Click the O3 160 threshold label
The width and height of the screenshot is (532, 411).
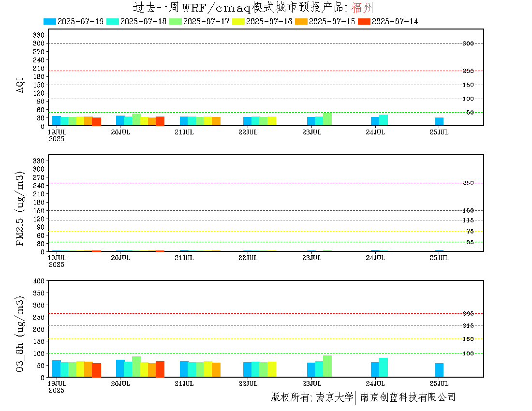468,339
